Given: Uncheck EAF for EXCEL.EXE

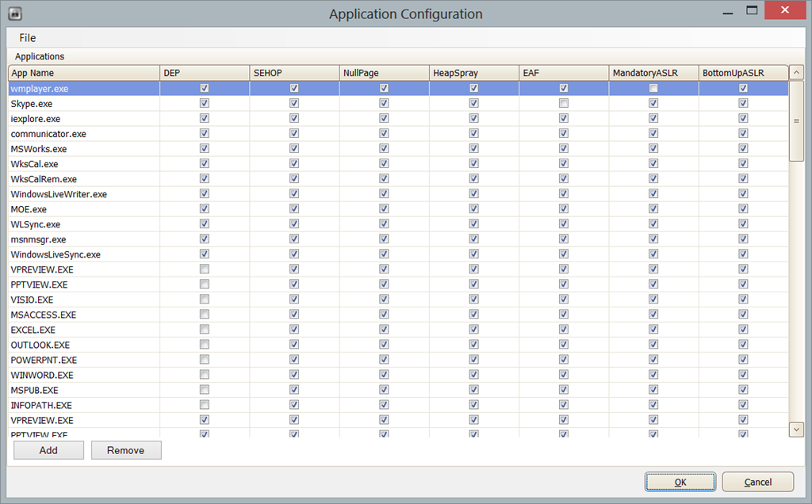Looking at the screenshot, I should tap(564, 329).
